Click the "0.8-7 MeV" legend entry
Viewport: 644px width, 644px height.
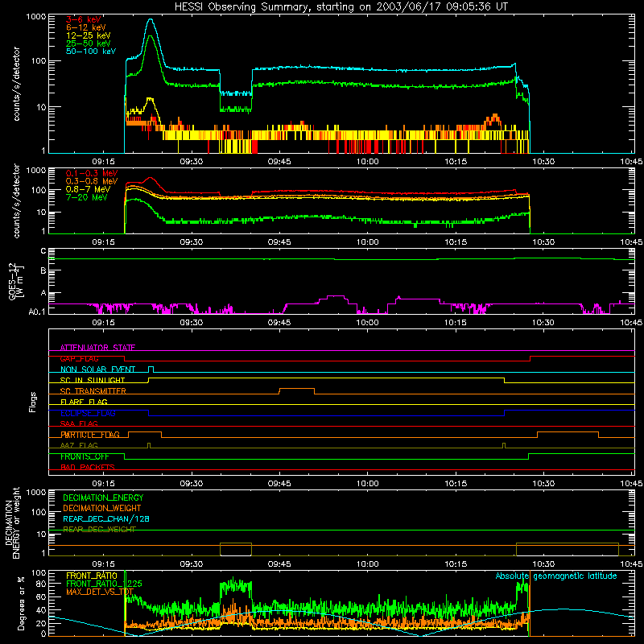click(x=88, y=189)
